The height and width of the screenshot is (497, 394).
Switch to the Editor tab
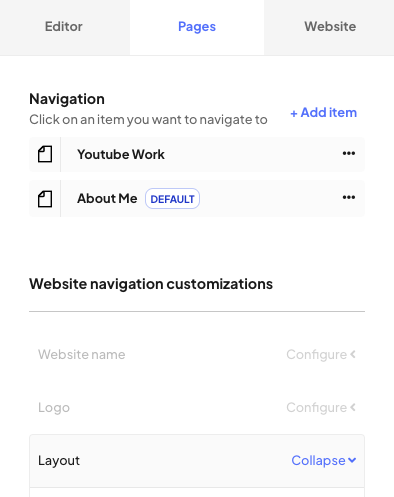click(64, 27)
